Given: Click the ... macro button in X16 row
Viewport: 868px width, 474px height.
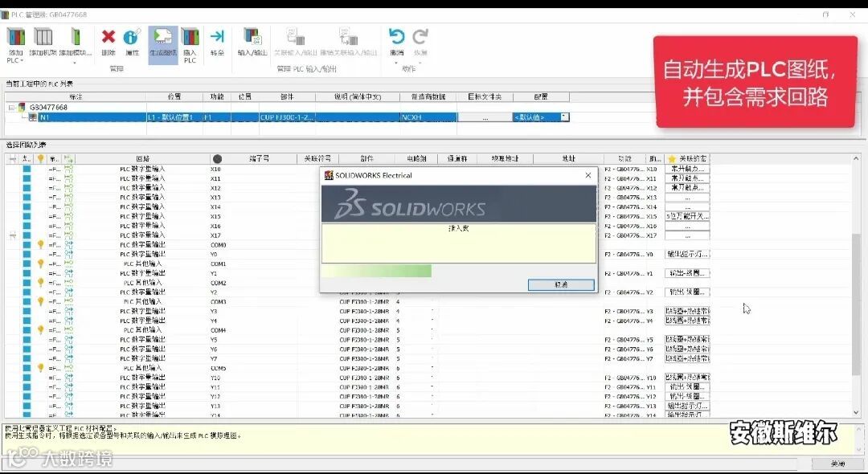Looking at the screenshot, I should click(x=687, y=226).
